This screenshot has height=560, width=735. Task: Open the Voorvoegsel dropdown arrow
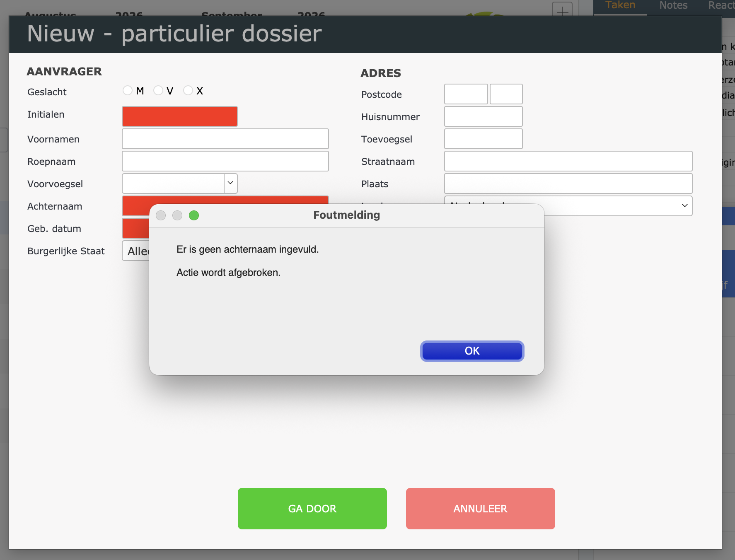point(231,183)
